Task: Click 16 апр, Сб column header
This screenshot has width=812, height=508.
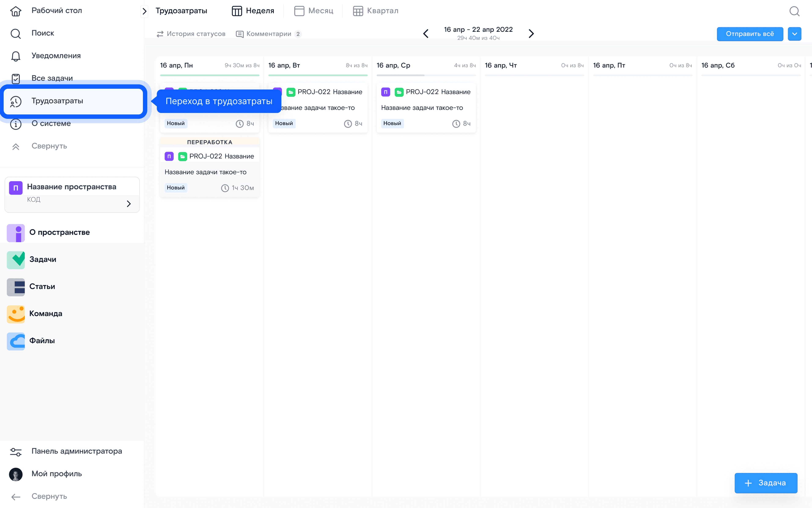Action: 718,66
